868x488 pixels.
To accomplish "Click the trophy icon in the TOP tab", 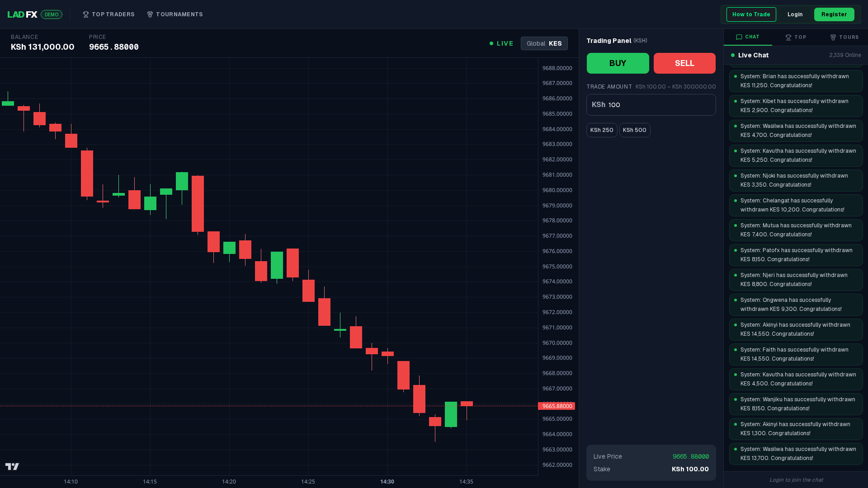I will (788, 38).
